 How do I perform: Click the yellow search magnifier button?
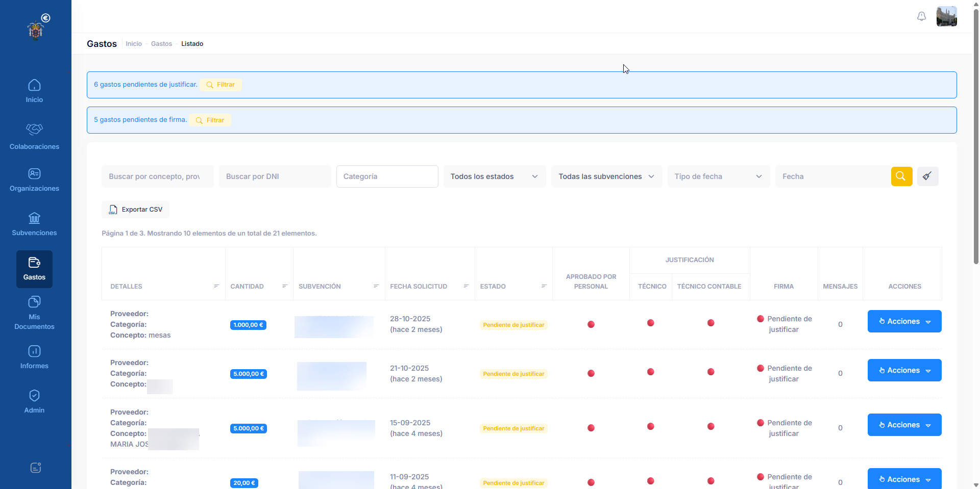(x=901, y=176)
